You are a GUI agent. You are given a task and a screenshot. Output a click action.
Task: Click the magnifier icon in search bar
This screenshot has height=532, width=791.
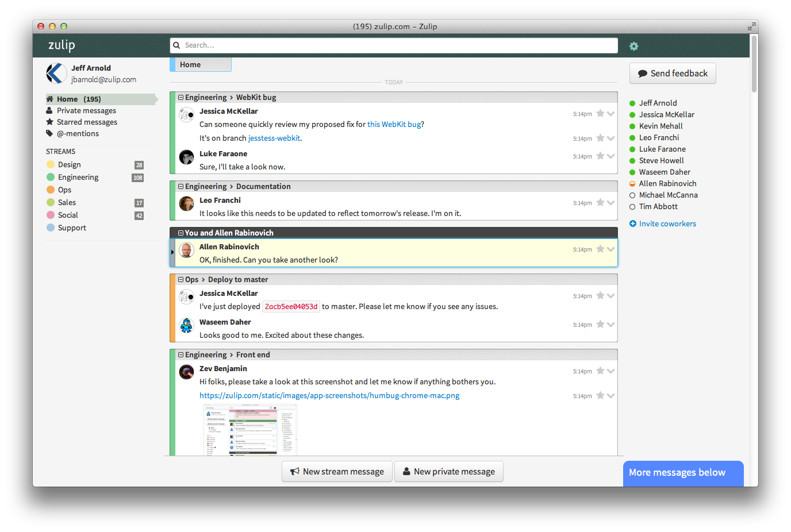click(176, 45)
